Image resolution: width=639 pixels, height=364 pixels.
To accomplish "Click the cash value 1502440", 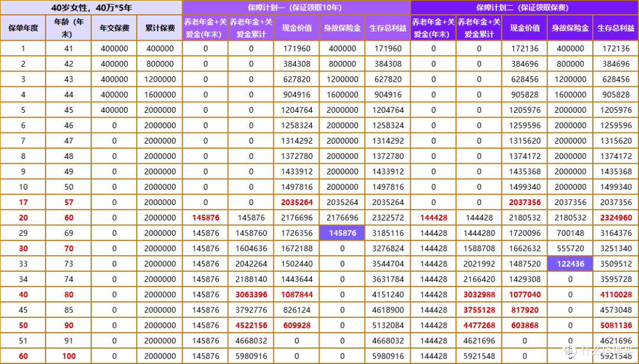I will pyautogui.click(x=296, y=264).
